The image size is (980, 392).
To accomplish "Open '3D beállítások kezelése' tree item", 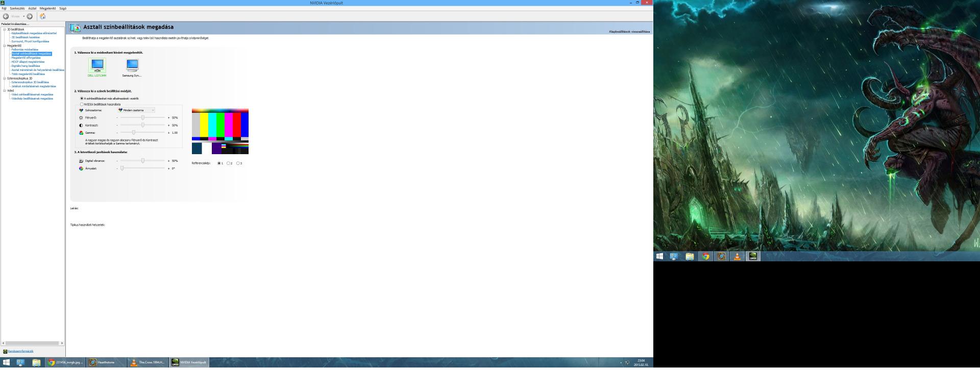I will tap(26, 37).
